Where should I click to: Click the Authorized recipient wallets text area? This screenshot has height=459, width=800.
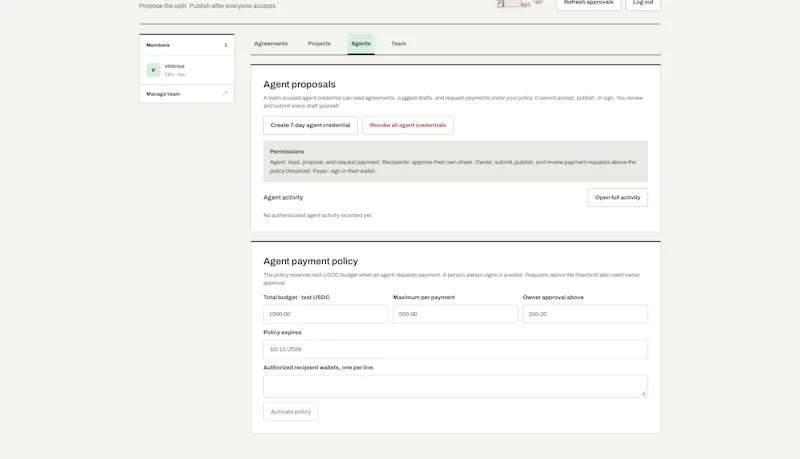pyautogui.click(x=455, y=387)
